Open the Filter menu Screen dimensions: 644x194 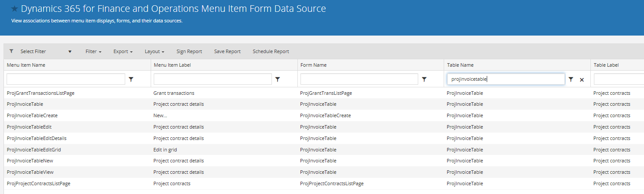coord(94,51)
